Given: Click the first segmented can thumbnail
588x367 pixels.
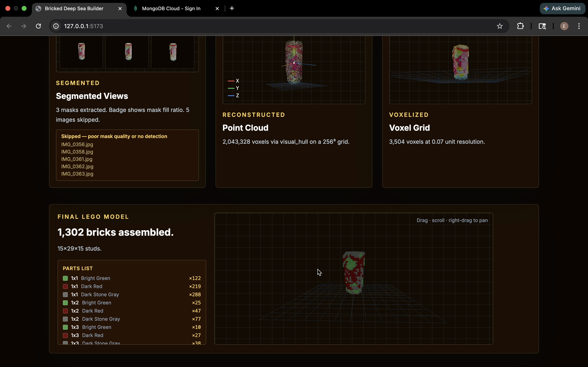Looking at the screenshot, I should 81,51.
